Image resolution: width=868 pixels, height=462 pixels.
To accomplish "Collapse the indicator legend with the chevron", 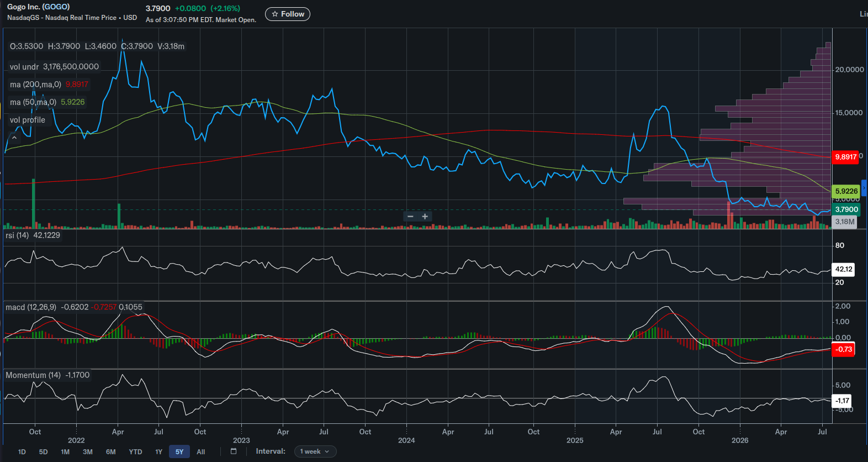I will (14, 138).
